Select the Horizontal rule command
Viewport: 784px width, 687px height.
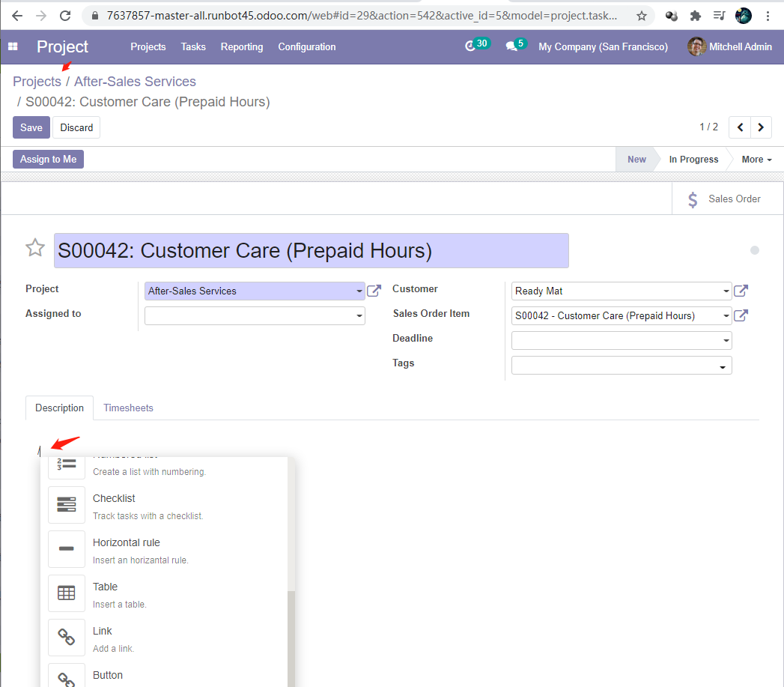[67, 549]
